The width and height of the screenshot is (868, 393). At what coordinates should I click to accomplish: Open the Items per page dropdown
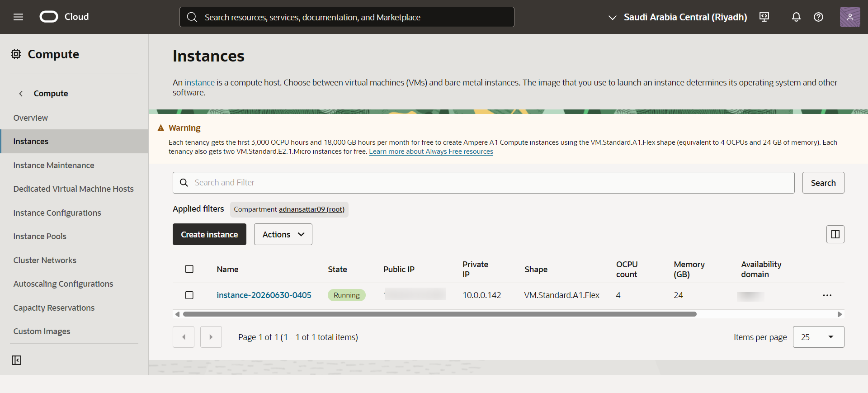(818, 337)
